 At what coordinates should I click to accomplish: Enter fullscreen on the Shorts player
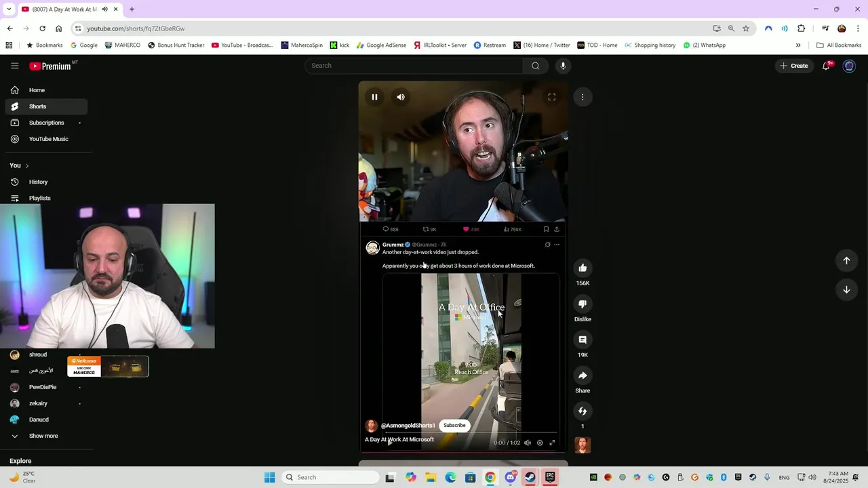[x=552, y=97]
